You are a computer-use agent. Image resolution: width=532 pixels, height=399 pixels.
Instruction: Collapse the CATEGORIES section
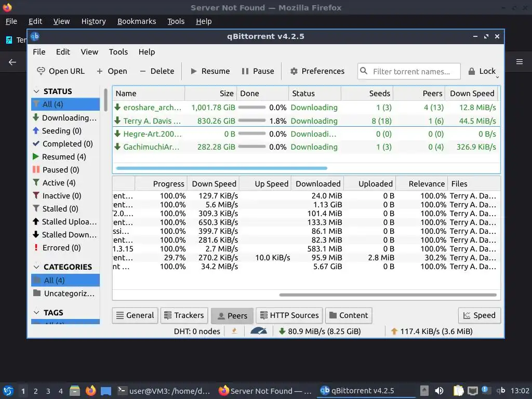[36, 267]
